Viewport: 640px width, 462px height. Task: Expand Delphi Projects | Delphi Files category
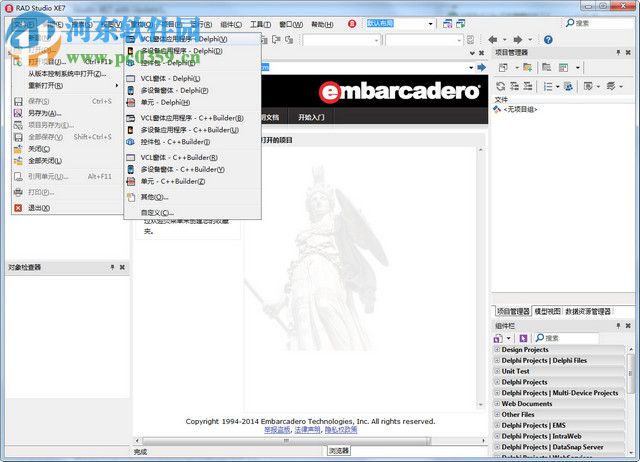click(497, 360)
